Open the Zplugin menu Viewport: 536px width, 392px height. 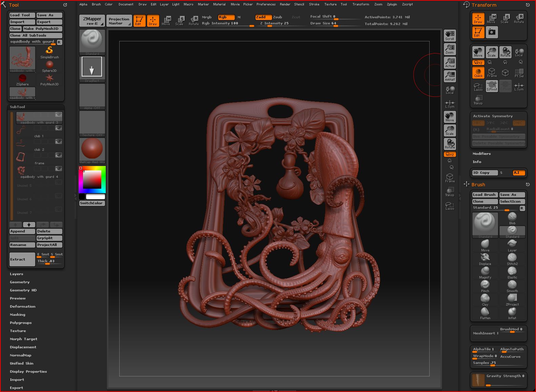pos(392,4)
